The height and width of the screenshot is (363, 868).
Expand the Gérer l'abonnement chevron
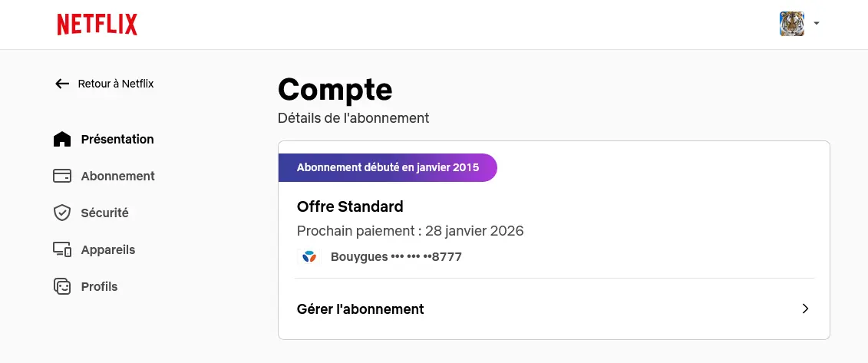805,309
